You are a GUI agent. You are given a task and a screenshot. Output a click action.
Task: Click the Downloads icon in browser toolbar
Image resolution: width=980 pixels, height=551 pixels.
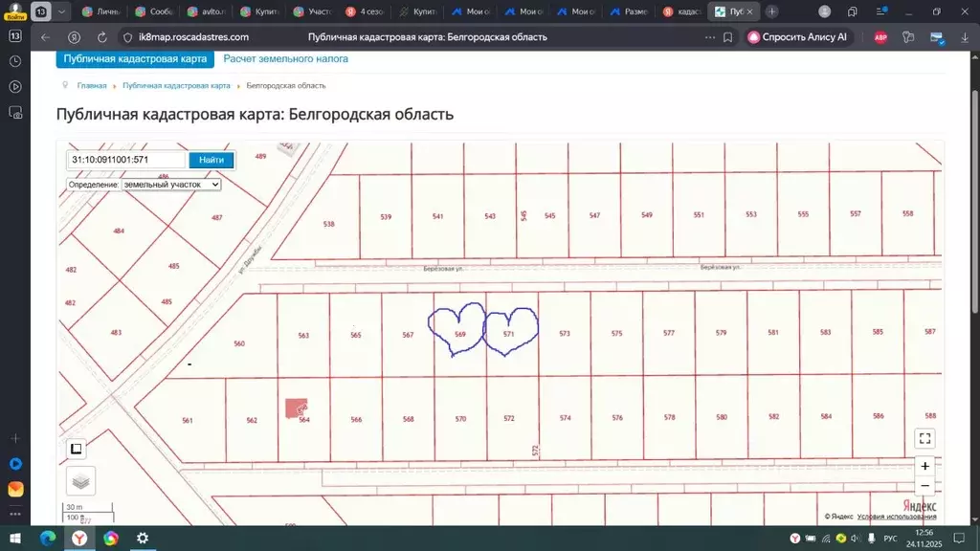pos(964,37)
